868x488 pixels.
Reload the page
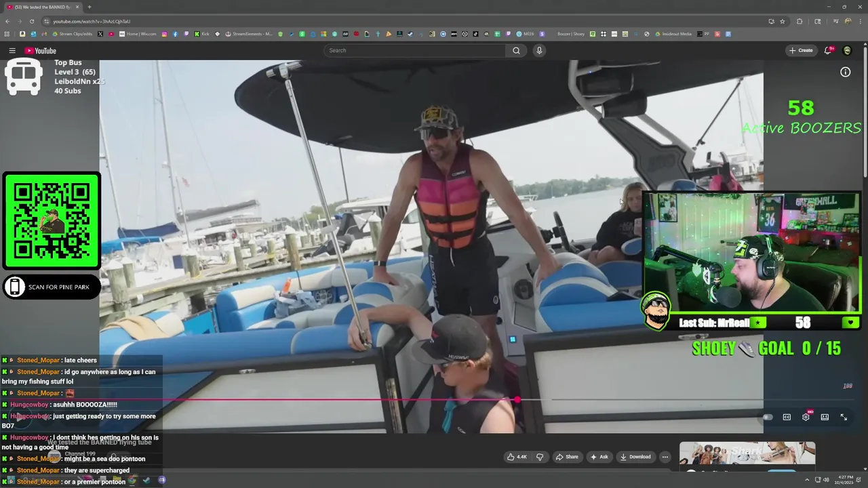pos(31,21)
